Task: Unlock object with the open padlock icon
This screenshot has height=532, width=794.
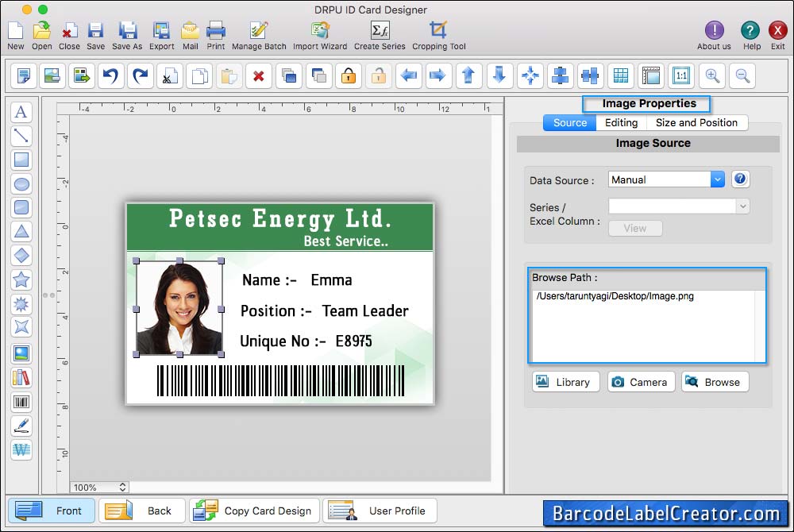Action: pos(378,76)
